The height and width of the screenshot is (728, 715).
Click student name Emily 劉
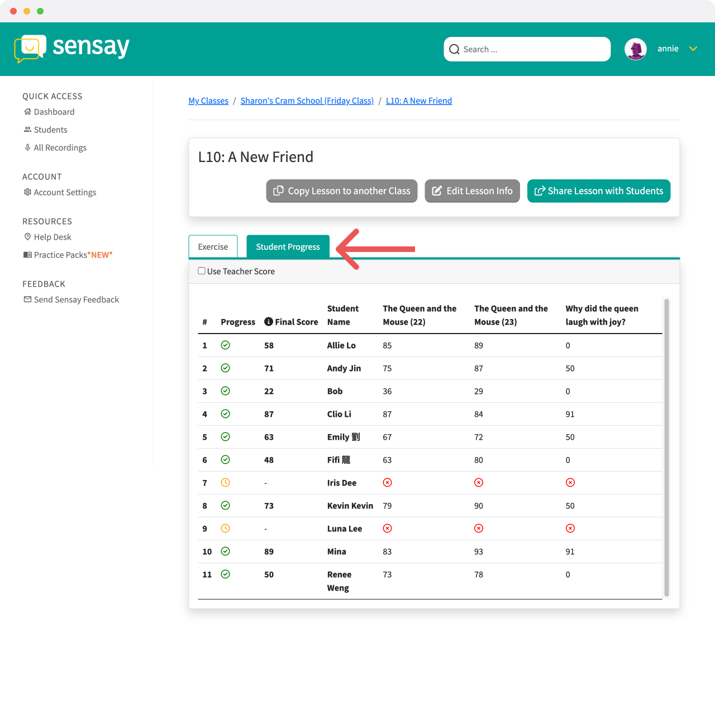pos(344,437)
